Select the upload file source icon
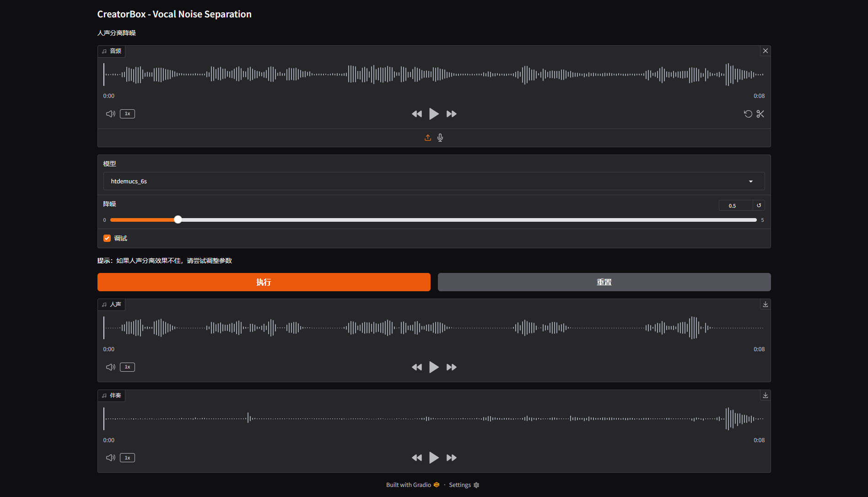 click(x=428, y=138)
